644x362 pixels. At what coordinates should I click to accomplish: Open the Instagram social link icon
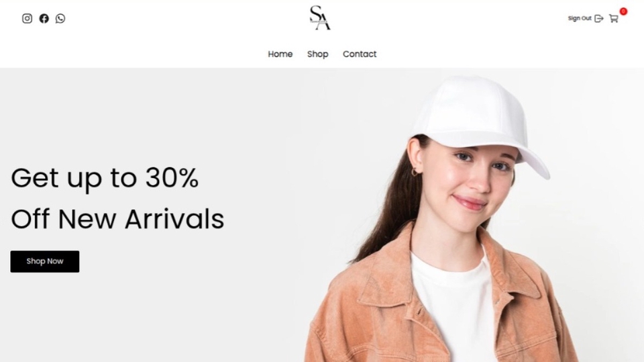pyautogui.click(x=27, y=19)
